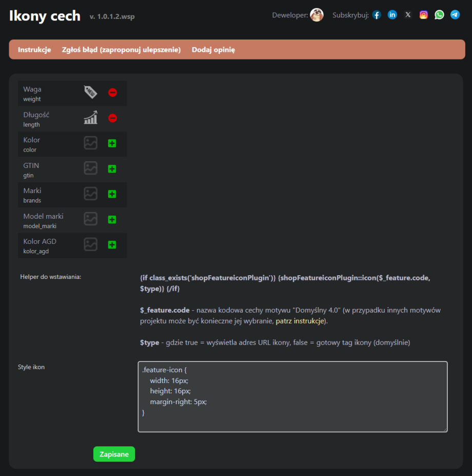Open the LinkedIn subscribe icon
Viewport: 472px width, 476px height.
(x=392, y=15)
